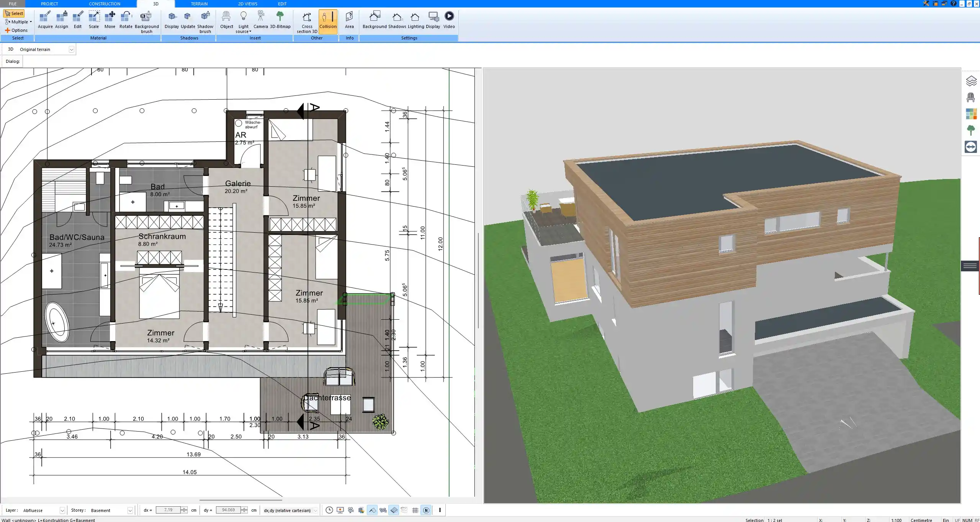Click the Options button
Viewport: 980px width, 522px height.
point(16,30)
